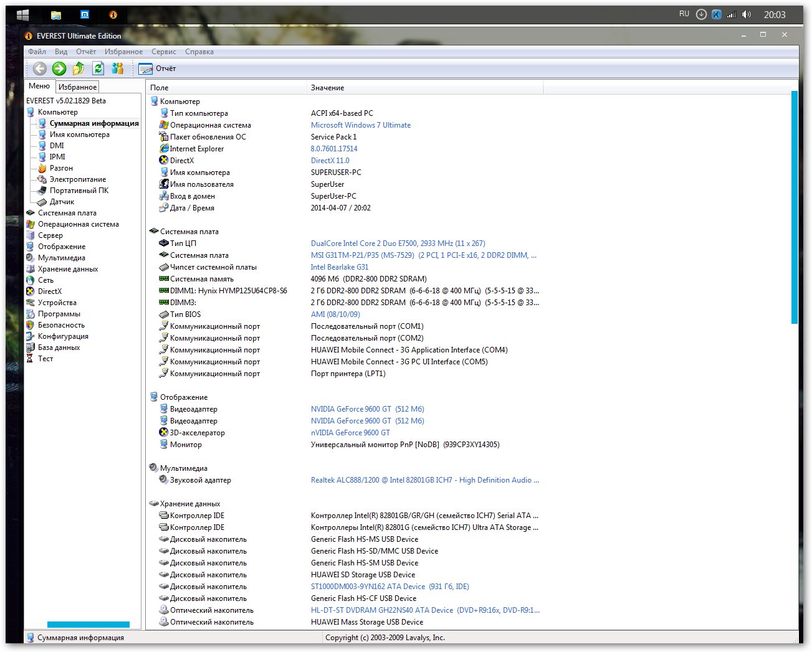Open the DualCore Intel Core 2 Duo E7500 link

398,243
